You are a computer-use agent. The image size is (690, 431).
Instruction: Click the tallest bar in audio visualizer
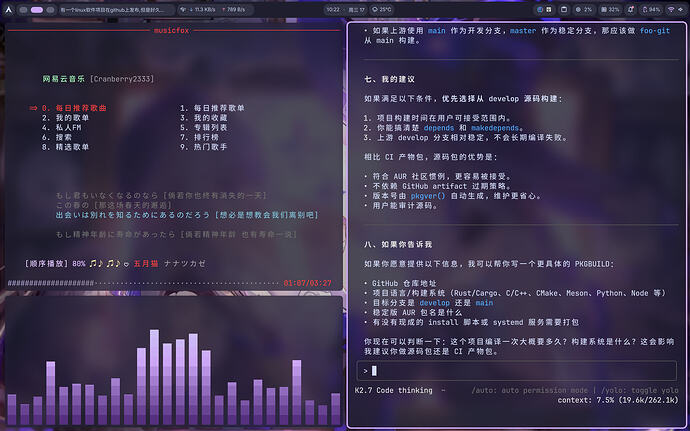pyautogui.click(x=154, y=377)
